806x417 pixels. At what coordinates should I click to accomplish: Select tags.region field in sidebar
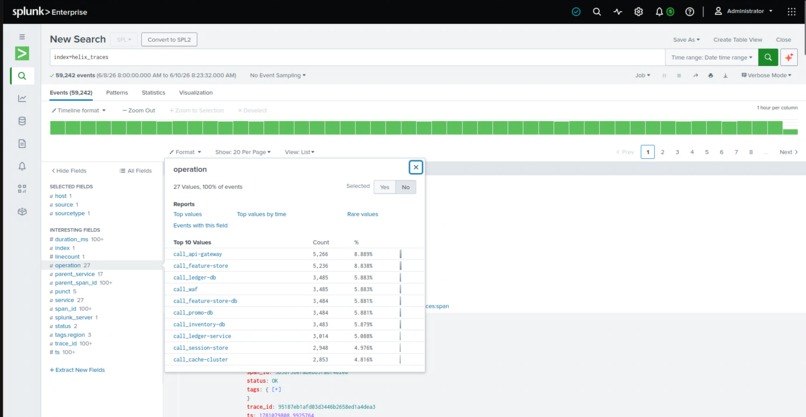tap(70, 335)
